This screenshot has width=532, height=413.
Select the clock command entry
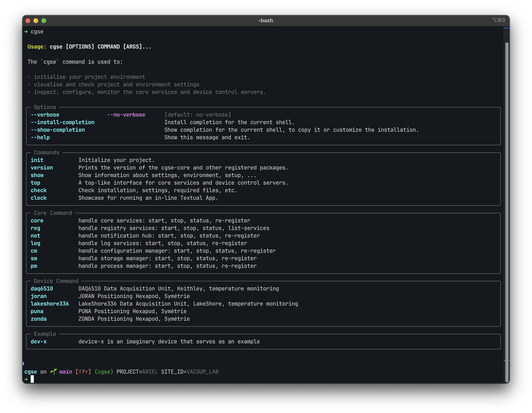pos(38,198)
